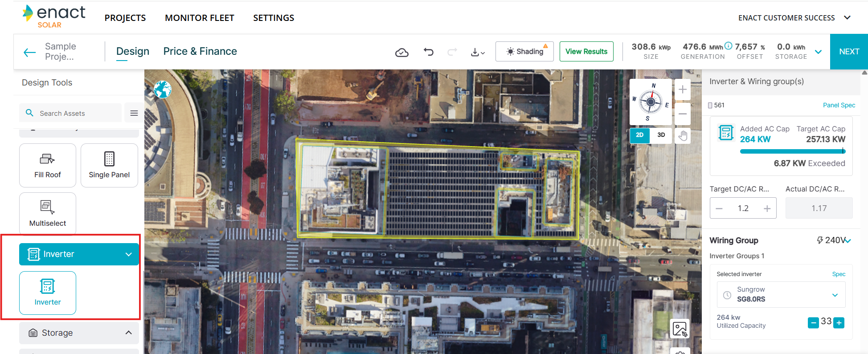
Task: Switch map to 3D view
Action: pyautogui.click(x=661, y=135)
